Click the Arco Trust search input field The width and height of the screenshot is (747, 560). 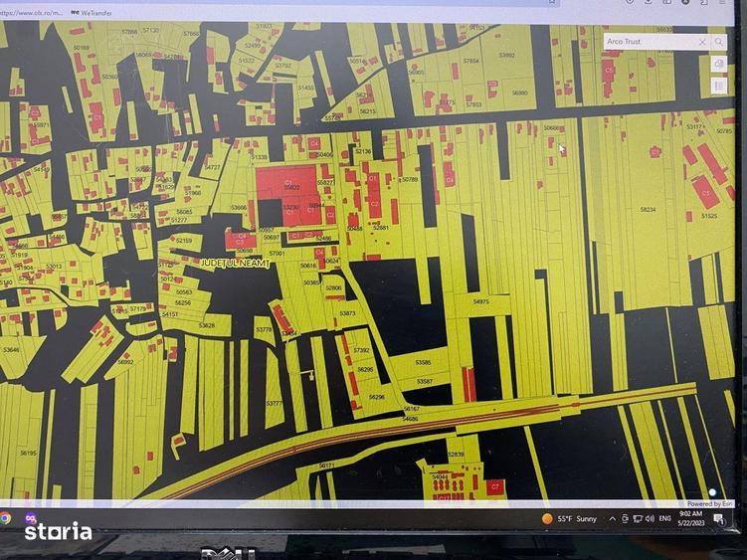pos(648,42)
